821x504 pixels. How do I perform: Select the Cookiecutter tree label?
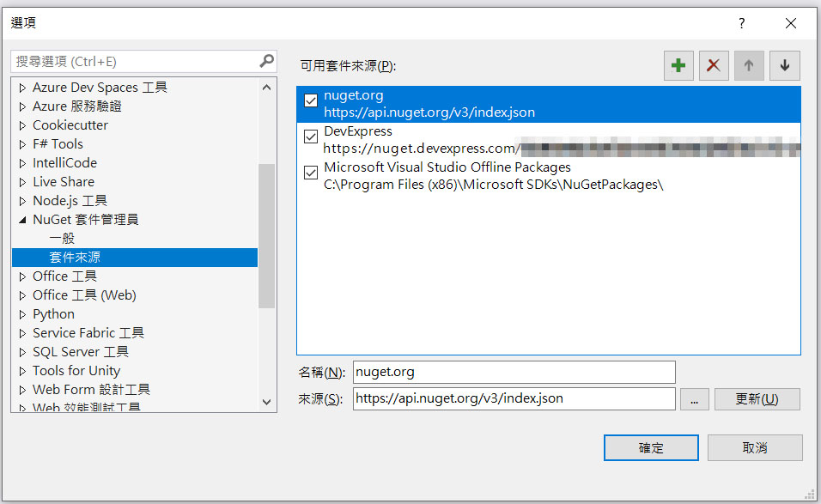[70, 125]
